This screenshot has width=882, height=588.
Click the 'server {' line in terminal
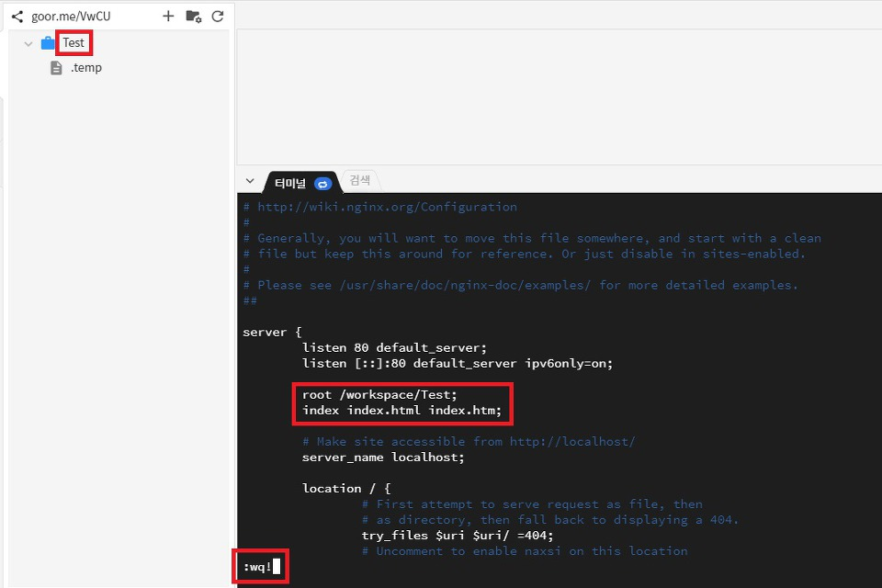tap(272, 332)
